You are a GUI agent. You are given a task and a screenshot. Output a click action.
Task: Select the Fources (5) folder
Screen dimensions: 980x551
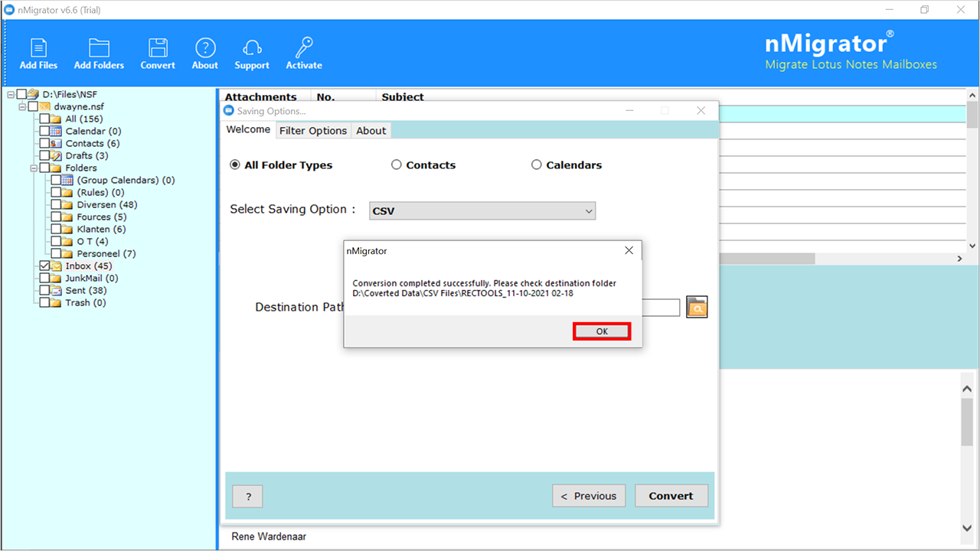click(x=102, y=217)
